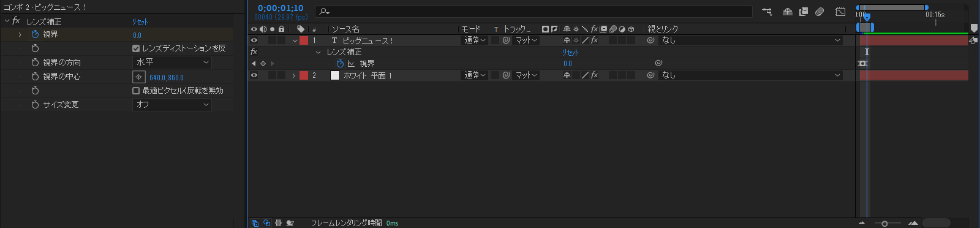Screen dimensions: 980x228
Task: Check 最適ピクセル checkbox
Action: click(x=136, y=91)
